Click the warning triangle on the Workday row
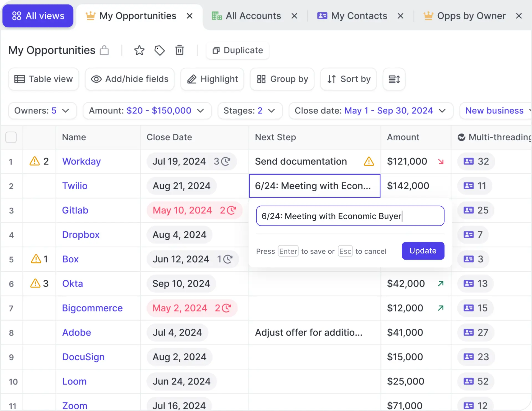 coord(34,161)
